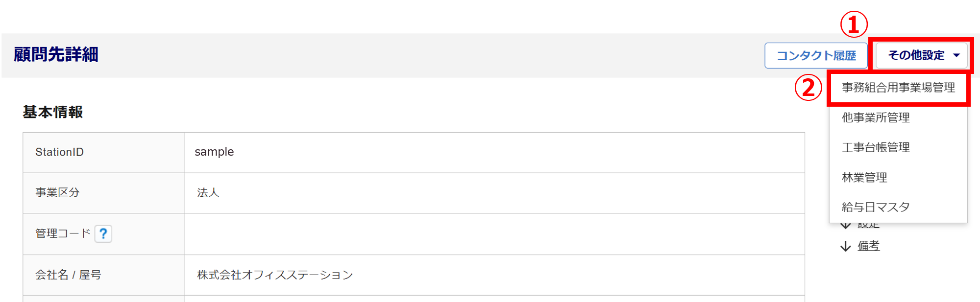The width and height of the screenshot is (980, 302).
Task: Jump to the 備考 section link
Action: click(x=869, y=246)
